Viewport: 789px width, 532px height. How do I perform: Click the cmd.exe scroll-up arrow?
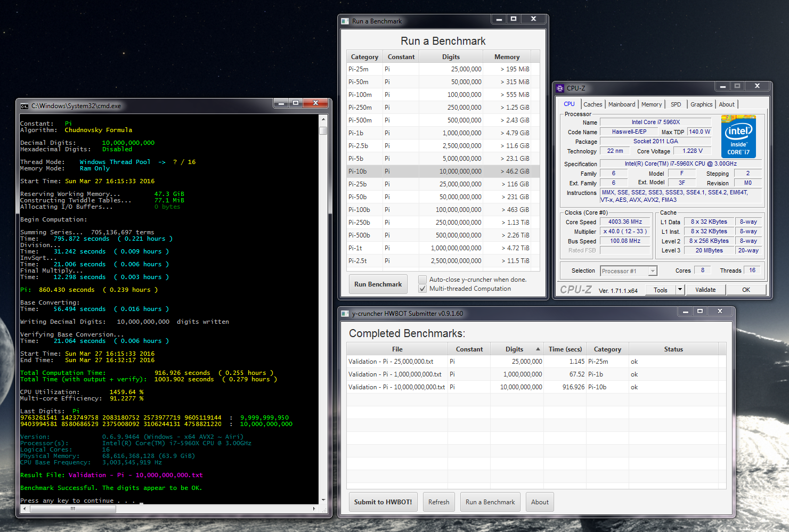pos(323,118)
